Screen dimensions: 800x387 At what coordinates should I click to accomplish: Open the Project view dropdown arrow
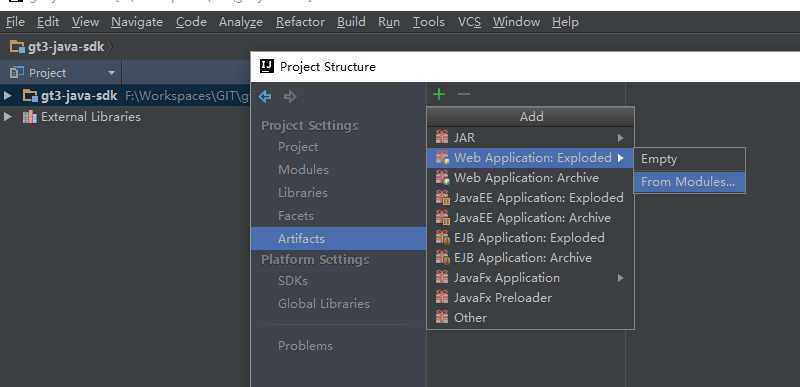pos(111,73)
